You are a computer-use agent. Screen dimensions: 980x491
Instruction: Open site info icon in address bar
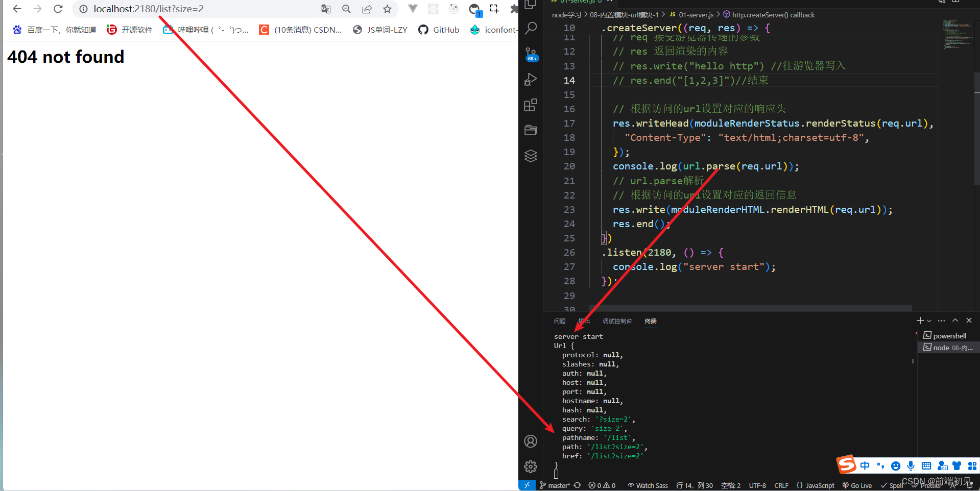coord(83,9)
